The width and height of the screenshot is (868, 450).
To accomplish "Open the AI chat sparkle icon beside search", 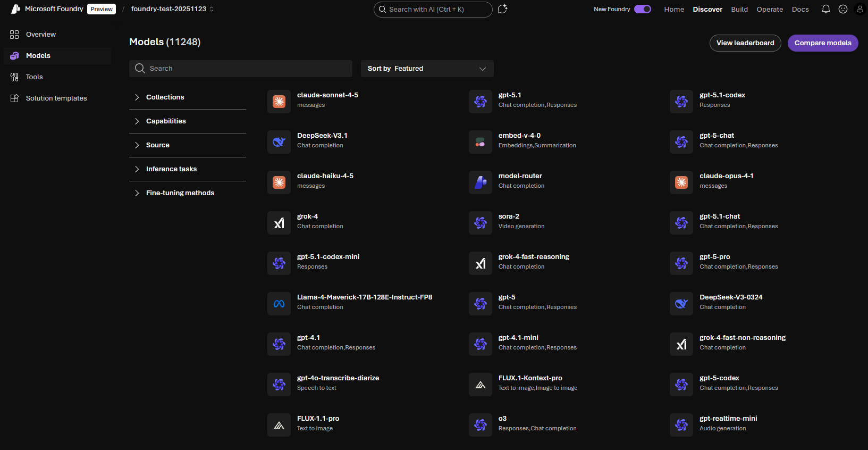I will [502, 9].
